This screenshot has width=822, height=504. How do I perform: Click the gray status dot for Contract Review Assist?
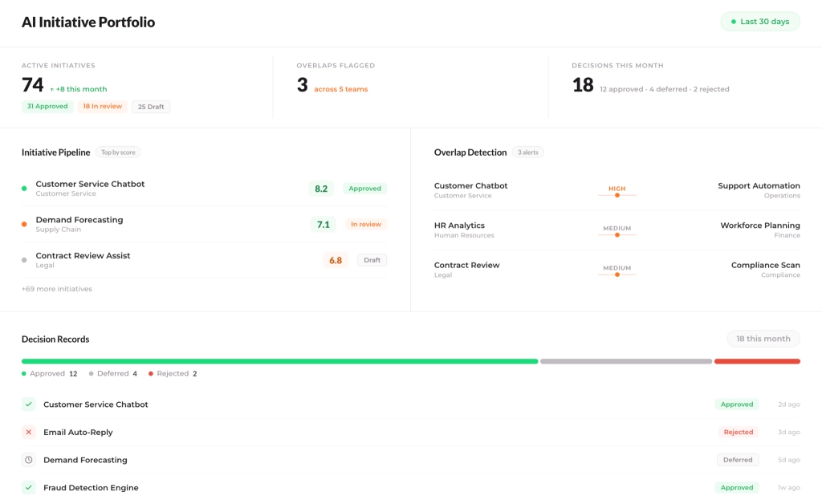click(x=24, y=260)
